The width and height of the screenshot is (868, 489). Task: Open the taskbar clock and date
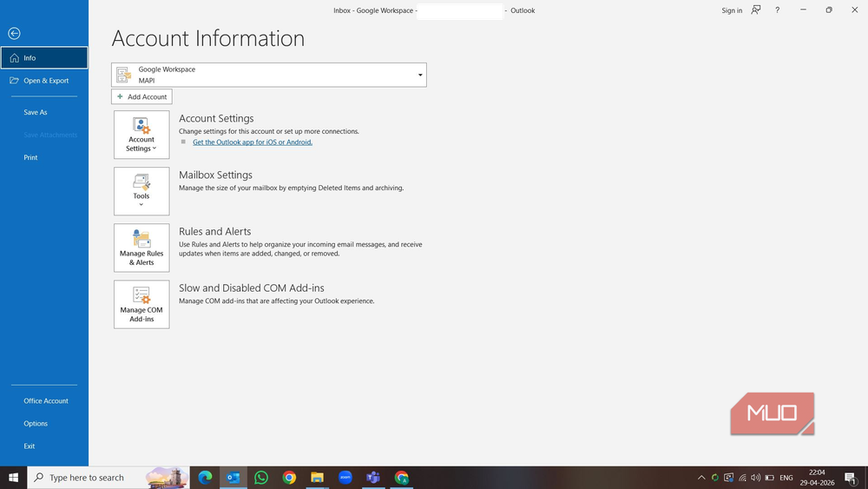pyautogui.click(x=817, y=478)
